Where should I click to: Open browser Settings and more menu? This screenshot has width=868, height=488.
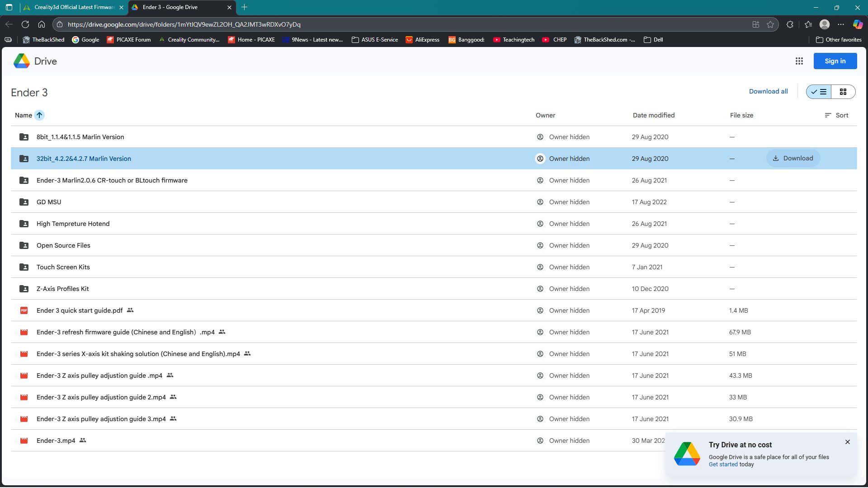coord(841,24)
